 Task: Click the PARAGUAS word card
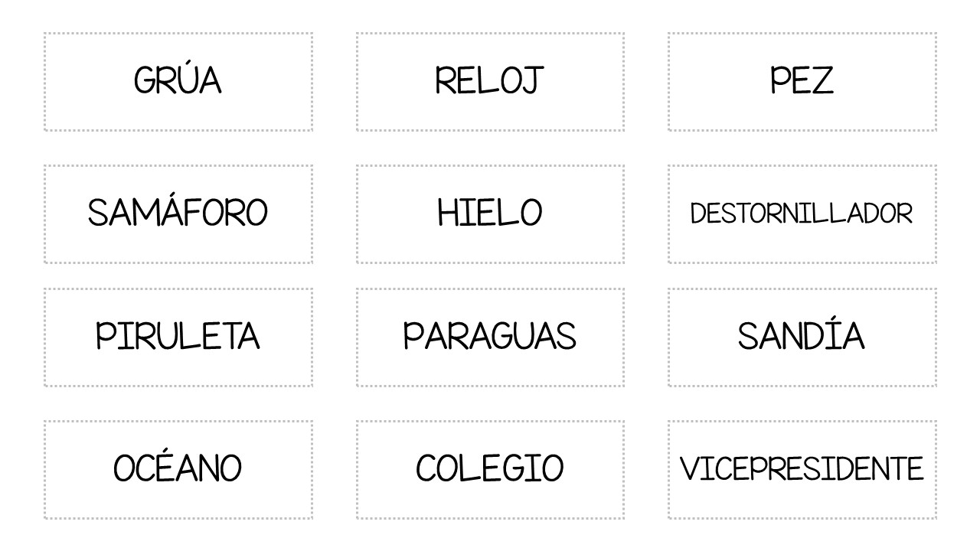click(x=490, y=337)
